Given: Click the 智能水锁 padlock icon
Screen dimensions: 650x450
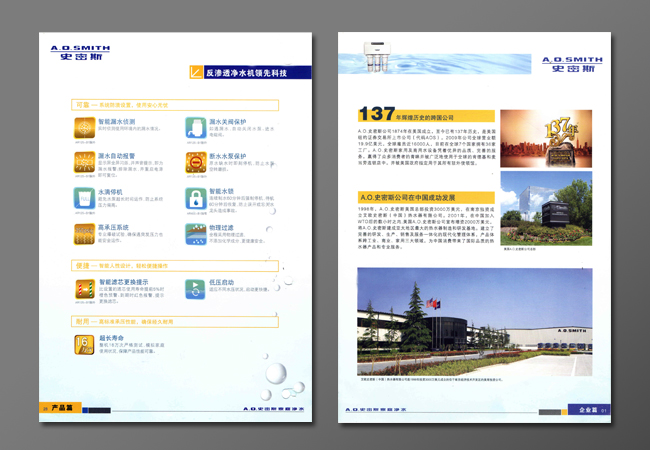Looking at the screenshot, I should click(196, 198).
